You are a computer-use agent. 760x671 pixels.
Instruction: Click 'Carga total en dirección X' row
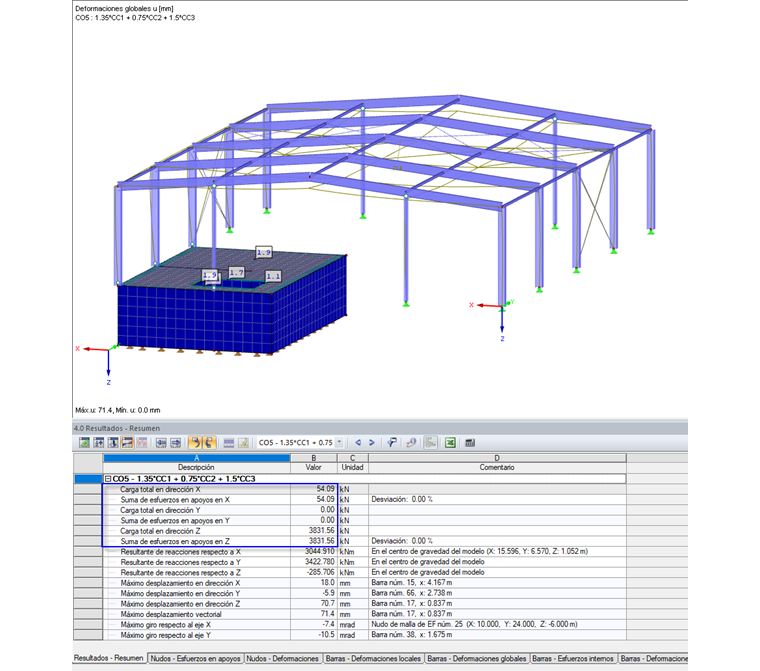tap(364, 489)
